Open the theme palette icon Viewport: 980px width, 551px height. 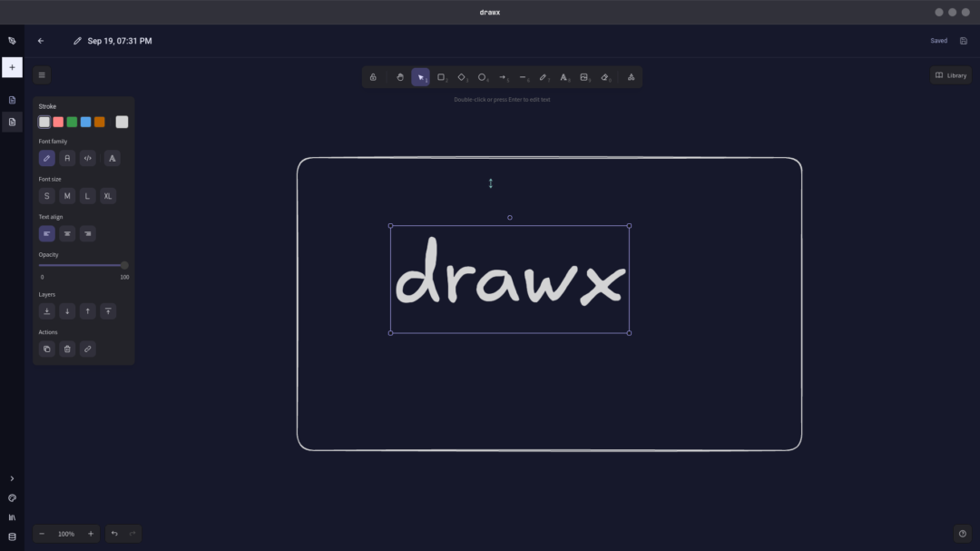[12, 497]
